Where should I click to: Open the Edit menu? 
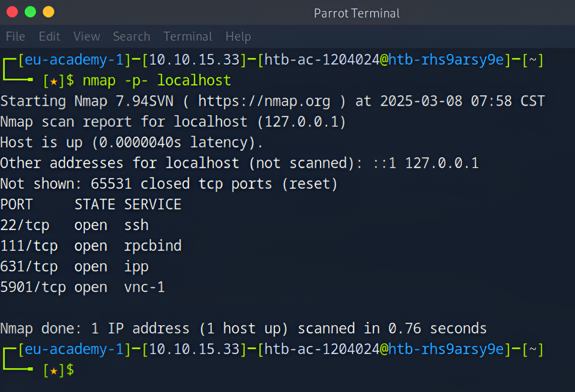(x=50, y=36)
